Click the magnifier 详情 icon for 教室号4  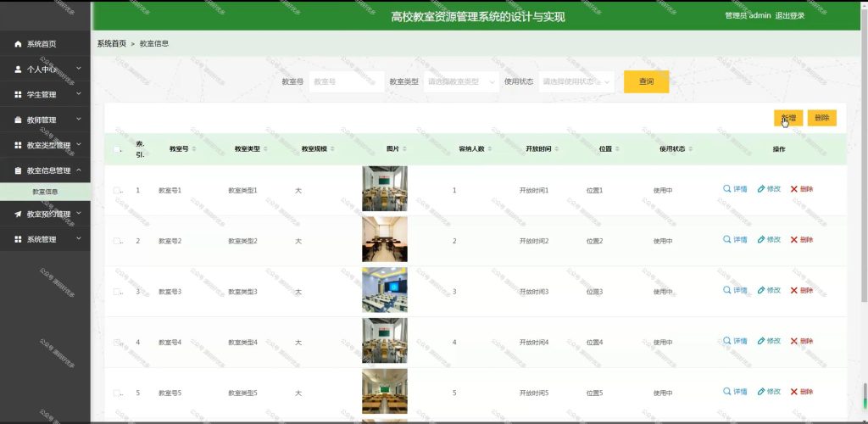pos(726,341)
